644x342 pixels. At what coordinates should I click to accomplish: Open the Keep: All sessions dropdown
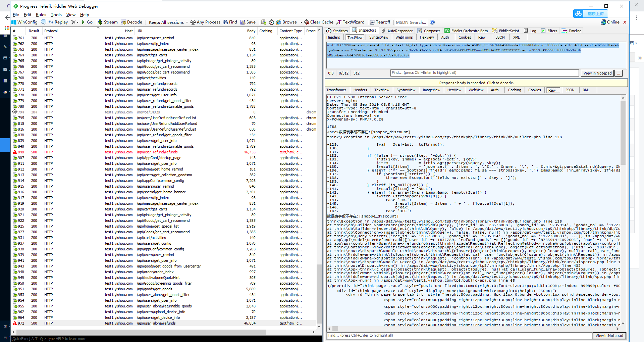click(168, 22)
